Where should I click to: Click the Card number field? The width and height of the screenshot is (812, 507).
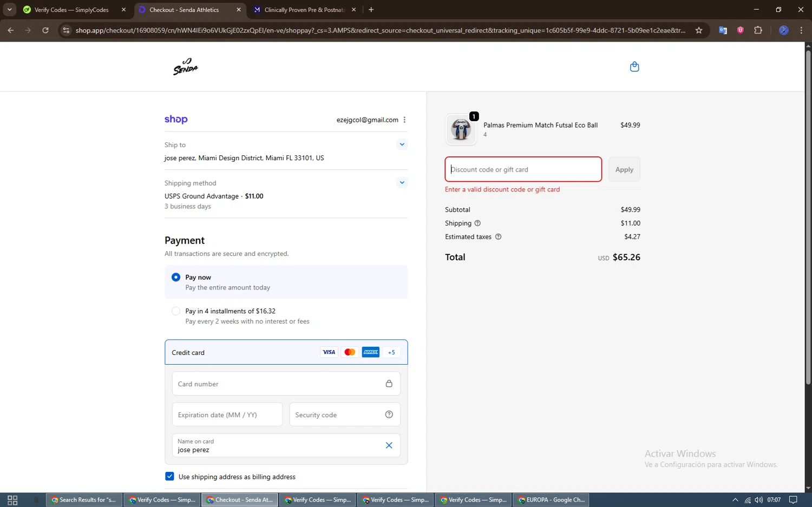[286, 384]
